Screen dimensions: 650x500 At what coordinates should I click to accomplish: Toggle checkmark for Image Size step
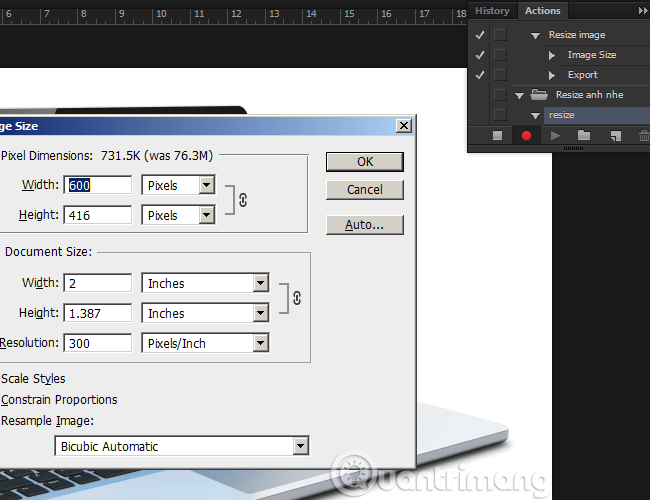pos(480,55)
